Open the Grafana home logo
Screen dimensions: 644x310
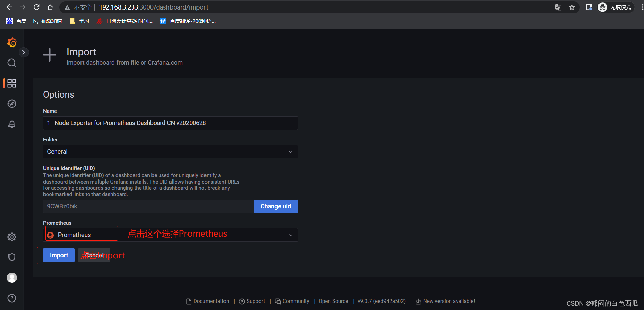(x=12, y=42)
